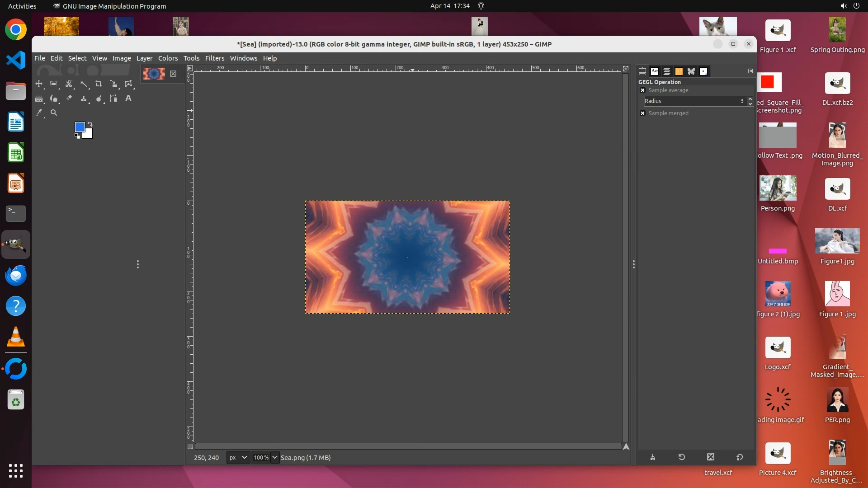The height and width of the screenshot is (488, 868).
Task: Click the blue foreground color swatch
Action: [80, 127]
